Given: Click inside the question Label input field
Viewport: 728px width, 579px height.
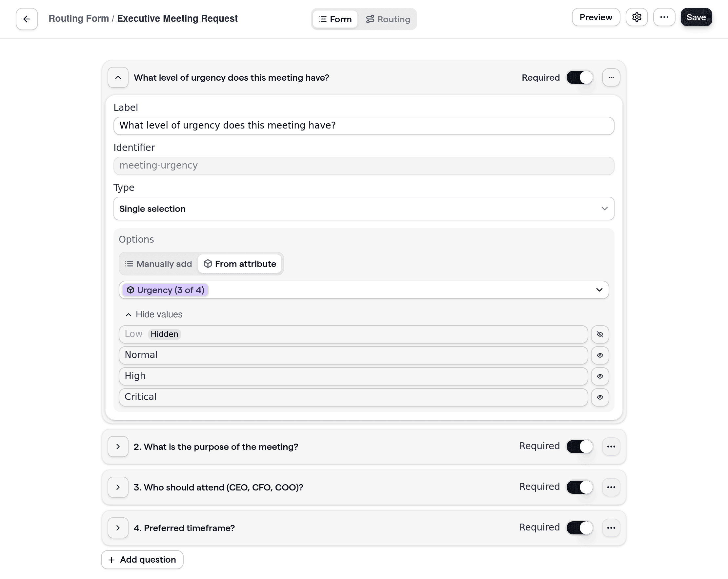Looking at the screenshot, I should pos(363,126).
